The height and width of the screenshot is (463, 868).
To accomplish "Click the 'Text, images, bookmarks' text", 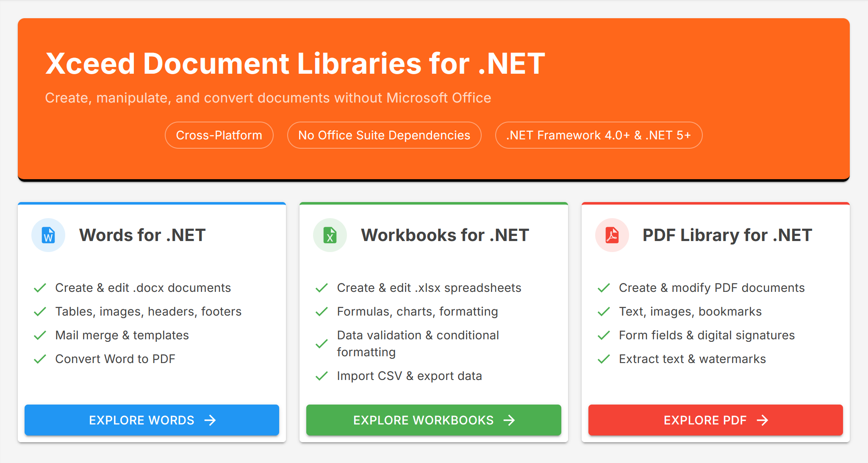I will pyautogui.click(x=691, y=312).
